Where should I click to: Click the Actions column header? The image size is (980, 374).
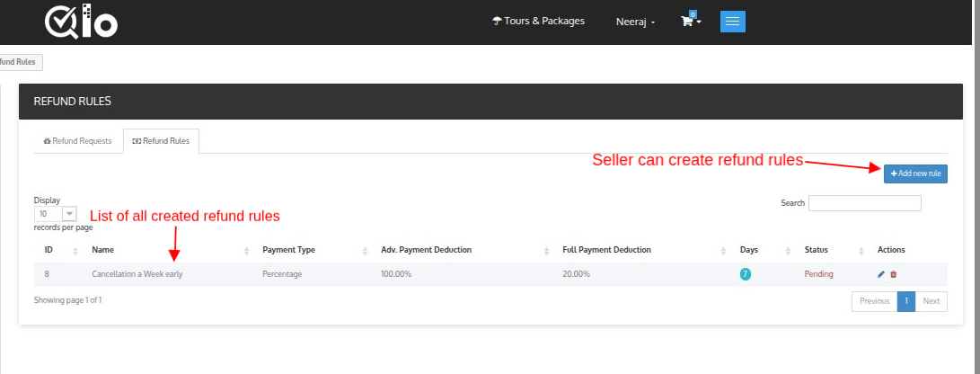(891, 250)
